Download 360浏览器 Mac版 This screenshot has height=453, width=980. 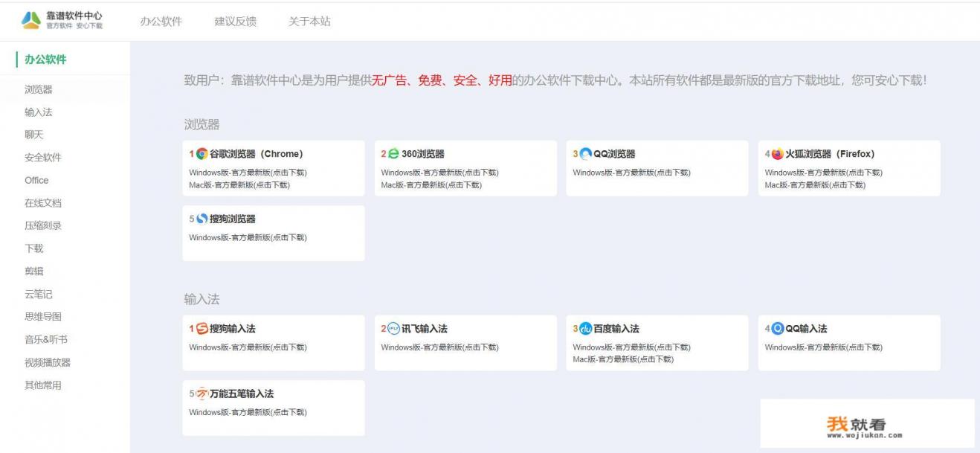click(x=432, y=185)
